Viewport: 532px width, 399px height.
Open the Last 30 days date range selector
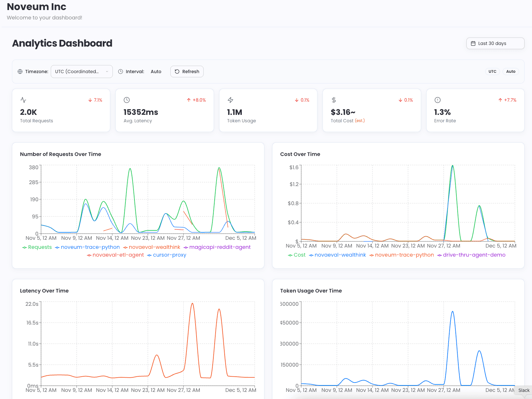point(495,43)
